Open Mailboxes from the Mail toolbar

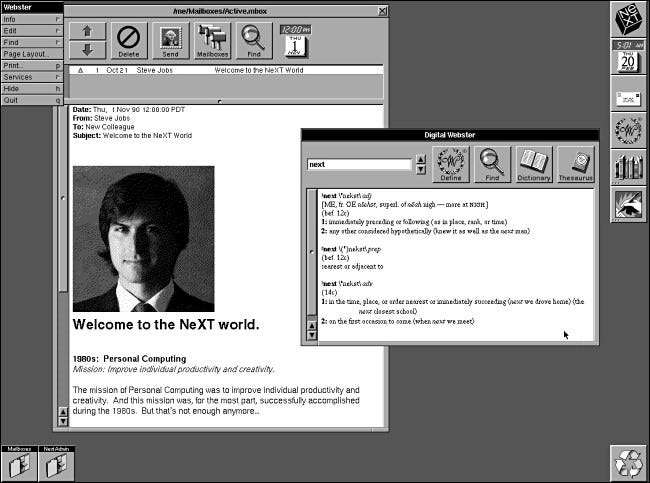click(212, 41)
